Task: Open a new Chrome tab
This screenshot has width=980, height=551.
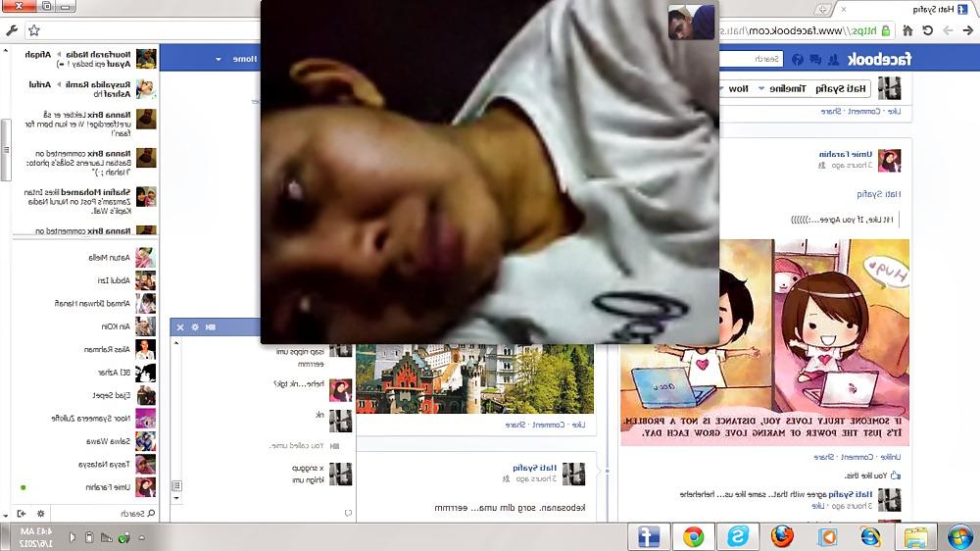Action: point(822,9)
